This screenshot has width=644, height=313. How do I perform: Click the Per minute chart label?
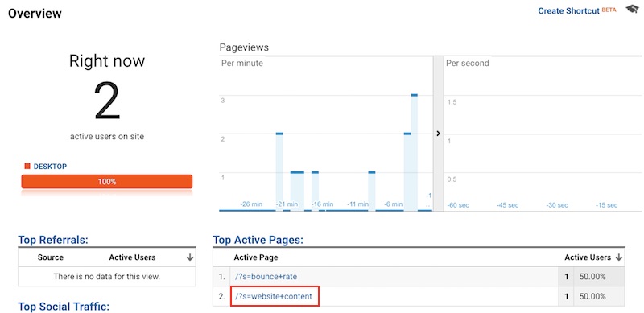242,64
